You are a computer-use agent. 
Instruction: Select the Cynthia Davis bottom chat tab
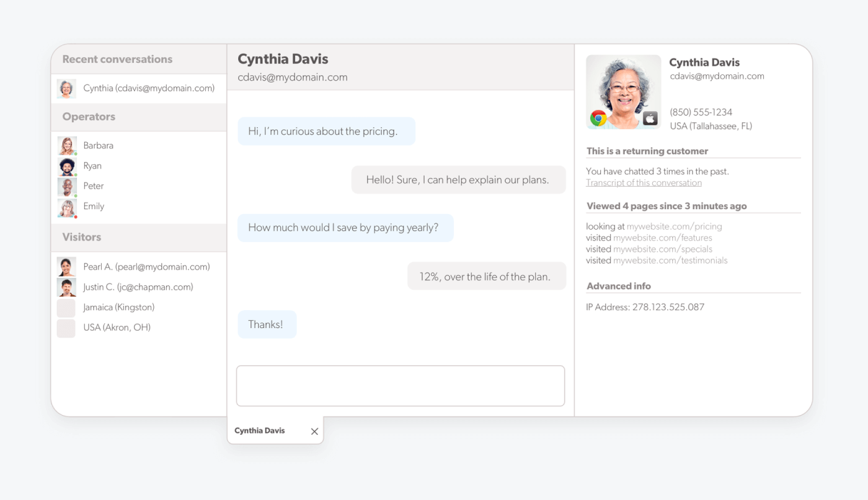[x=260, y=431]
